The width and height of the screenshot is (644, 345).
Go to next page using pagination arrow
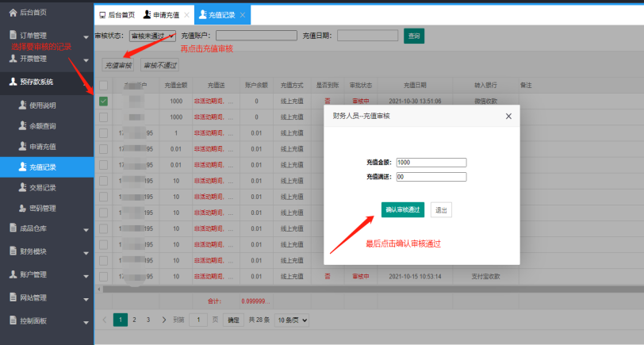[164, 320]
